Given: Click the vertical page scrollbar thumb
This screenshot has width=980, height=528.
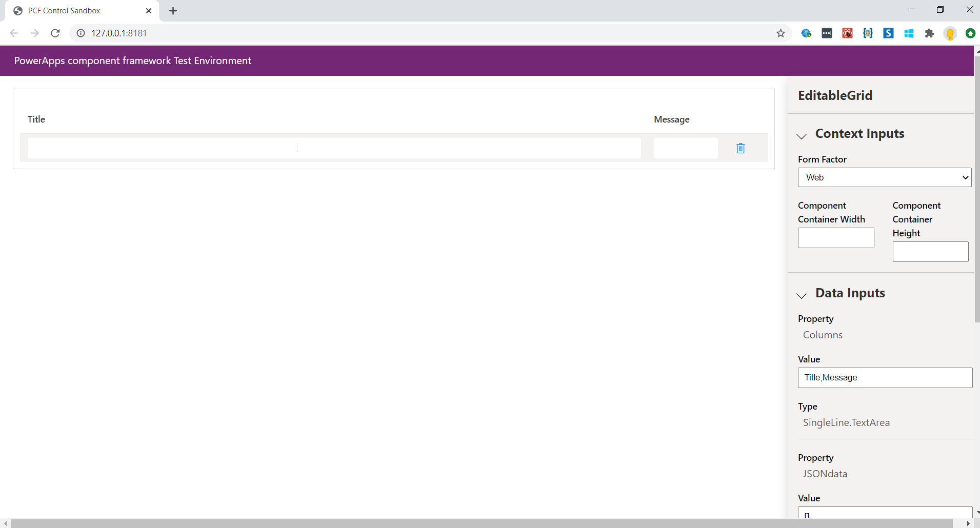Looking at the screenshot, I should click(x=977, y=190).
